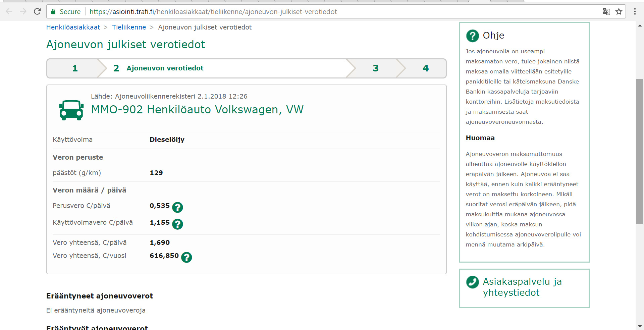Open the Chrome three-dot menu
The image size is (644, 330).
click(635, 12)
